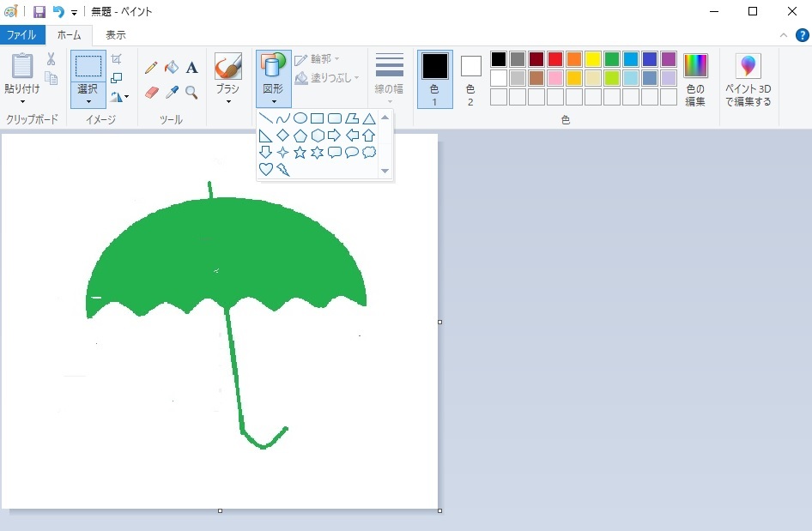The width and height of the screenshot is (812, 531).
Task: Pick the red swatch in the palette
Action: [x=555, y=59]
